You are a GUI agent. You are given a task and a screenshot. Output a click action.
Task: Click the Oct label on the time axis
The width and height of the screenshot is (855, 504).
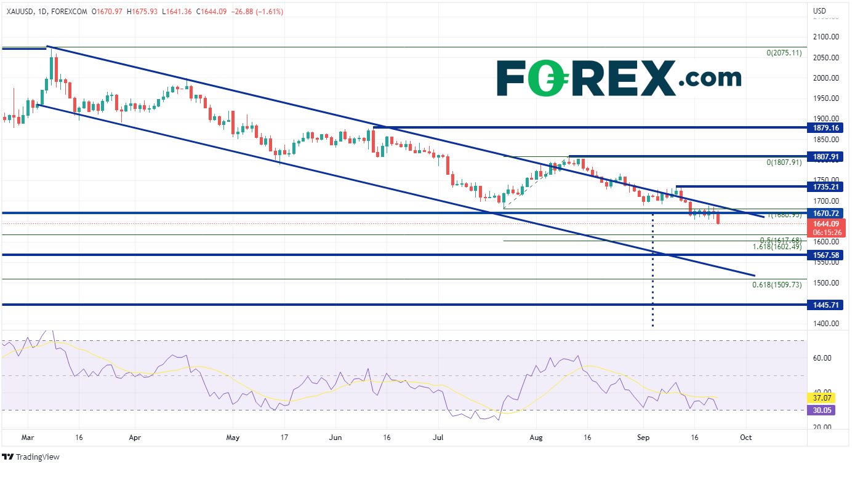745,438
